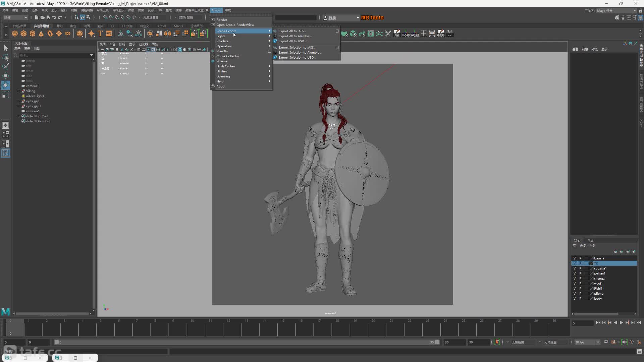The width and height of the screenshot is (644, 362).
Task: Click the Open Scene folder icon
Action: [x=42, y=17]
